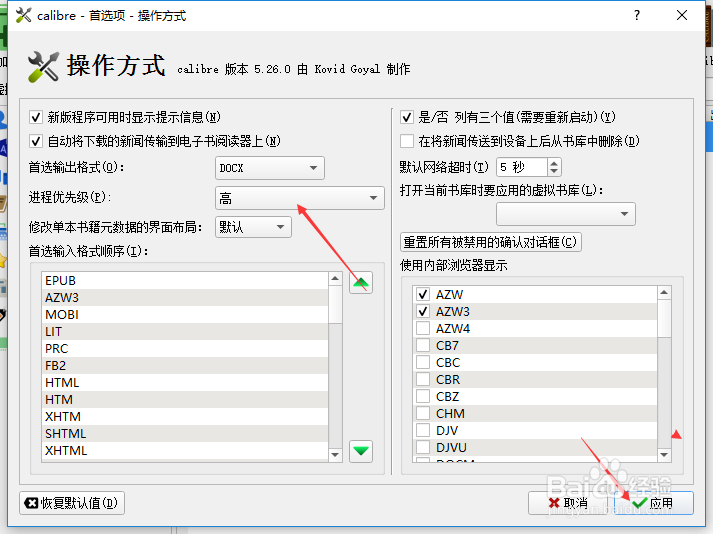Screen dimensions: 713x534
Task: Close the preferences dialog with X
Action: 682,15
